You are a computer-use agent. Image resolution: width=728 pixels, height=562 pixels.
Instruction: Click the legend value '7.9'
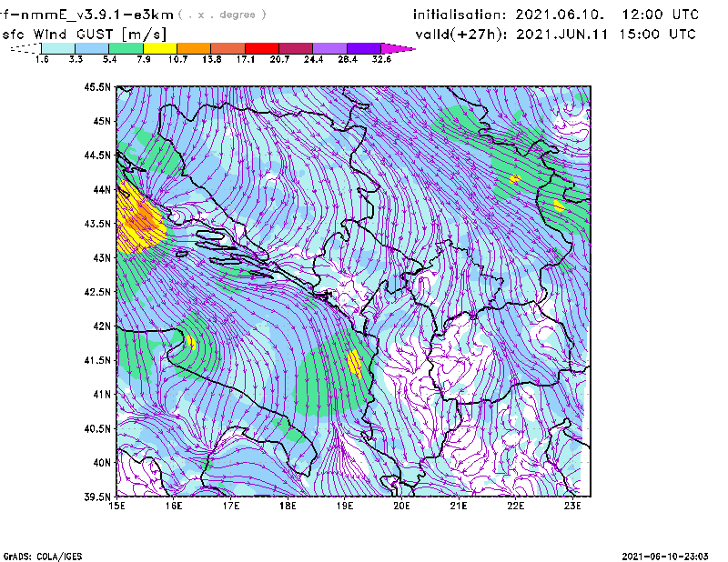(144, 59)
